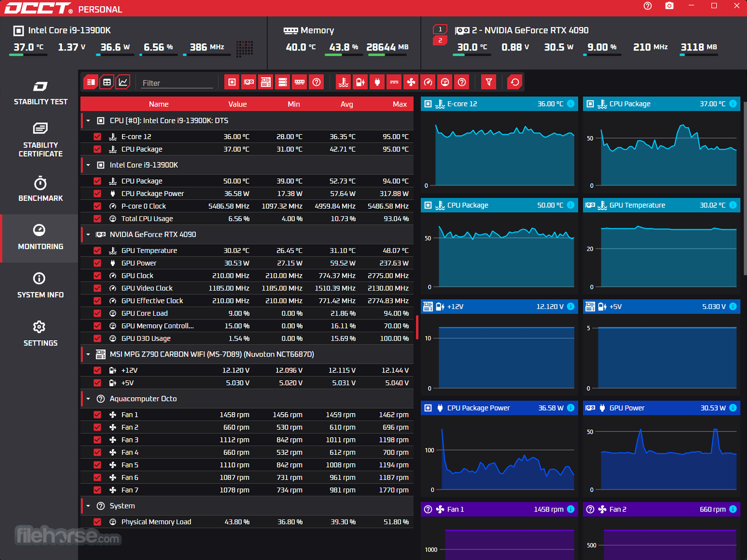This screenshot has width=747, height=560.
Task: Toggle the CPU sensor filter icon
Action: (x=232, y=82)
